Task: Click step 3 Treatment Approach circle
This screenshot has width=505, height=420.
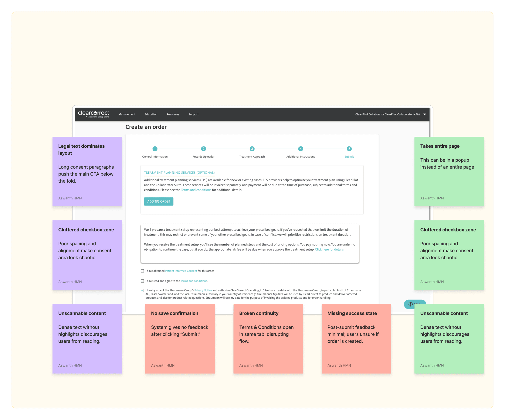Action: point(252,149)
